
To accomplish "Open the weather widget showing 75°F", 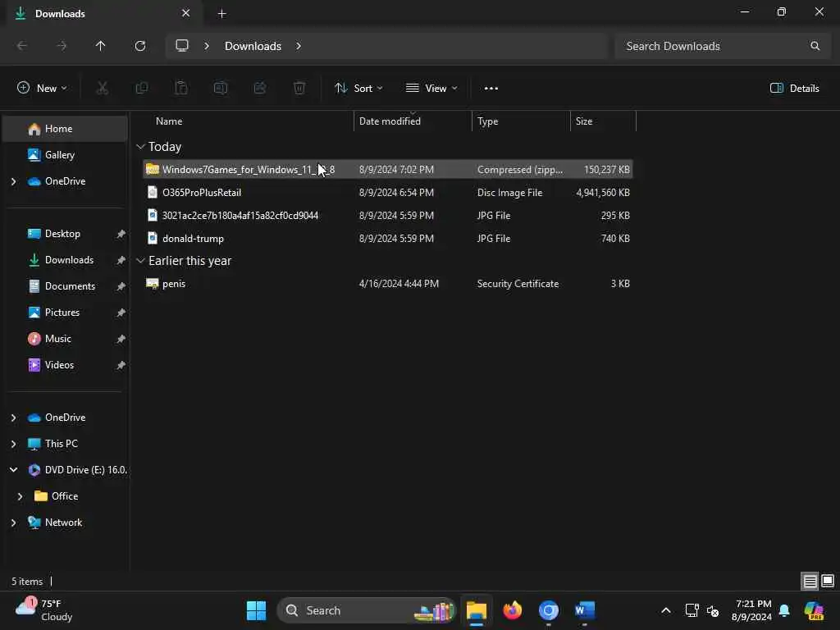I will point(44,610).
